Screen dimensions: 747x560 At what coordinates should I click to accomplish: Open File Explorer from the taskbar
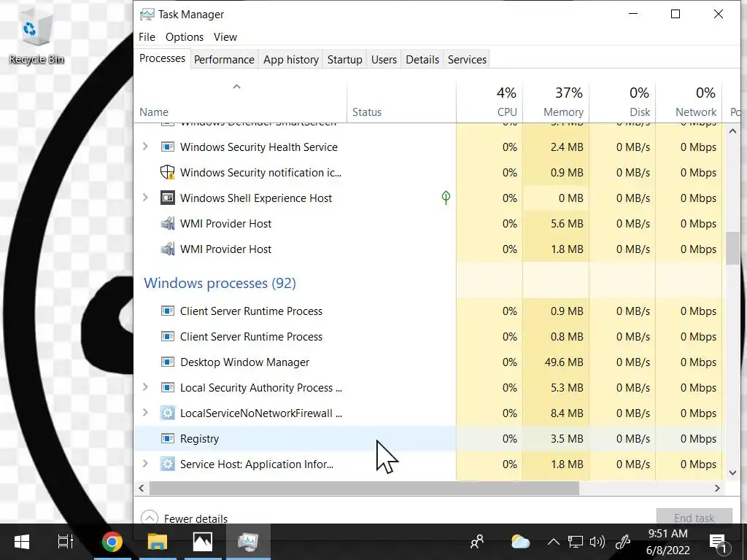click(x=158, y=542)
